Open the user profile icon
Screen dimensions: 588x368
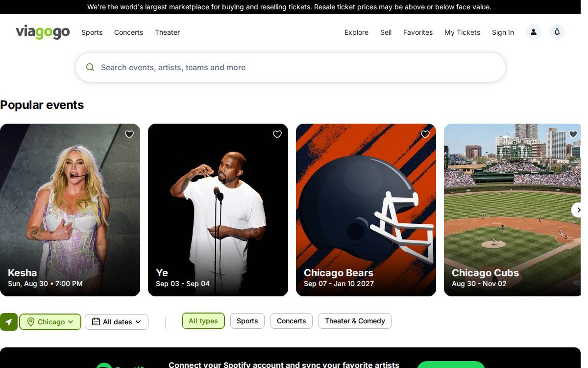[x=534, y=32]
